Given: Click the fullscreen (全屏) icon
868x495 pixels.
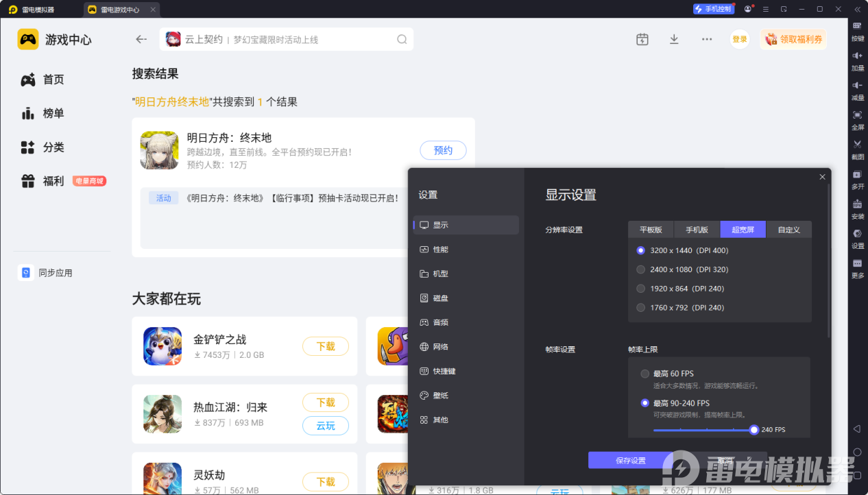Looking at the screenshot, I should (857, 115).
